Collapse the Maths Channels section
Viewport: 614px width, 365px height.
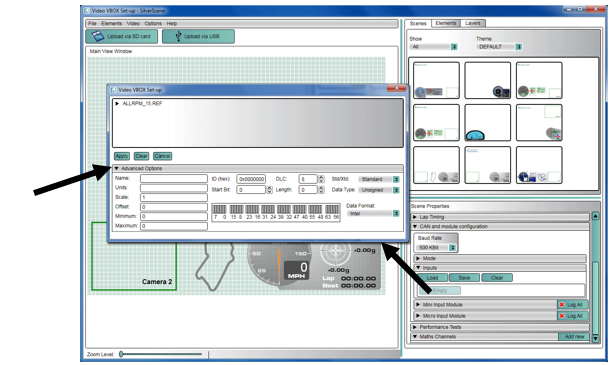coord(415,337)
